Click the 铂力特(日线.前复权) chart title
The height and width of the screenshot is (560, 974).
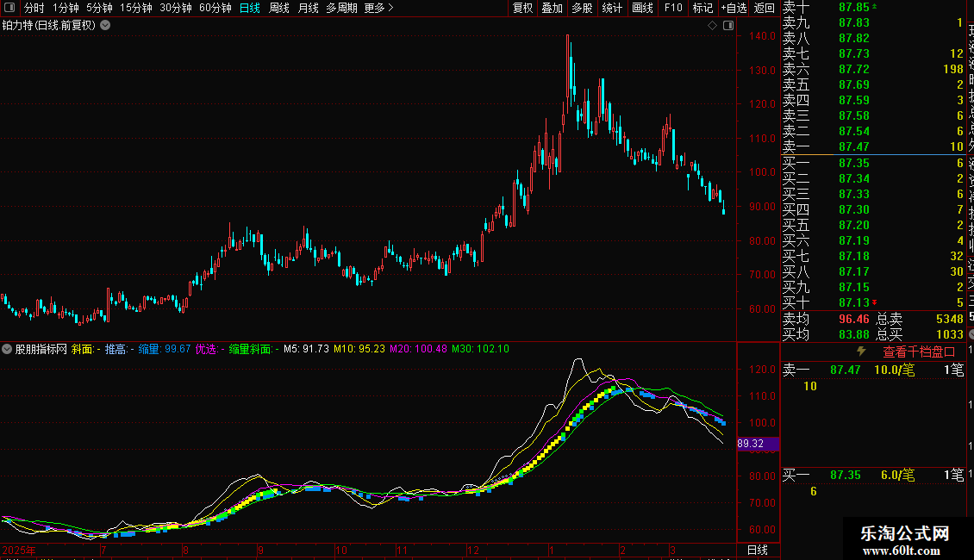pyautogui.click(x=49, y=26)
